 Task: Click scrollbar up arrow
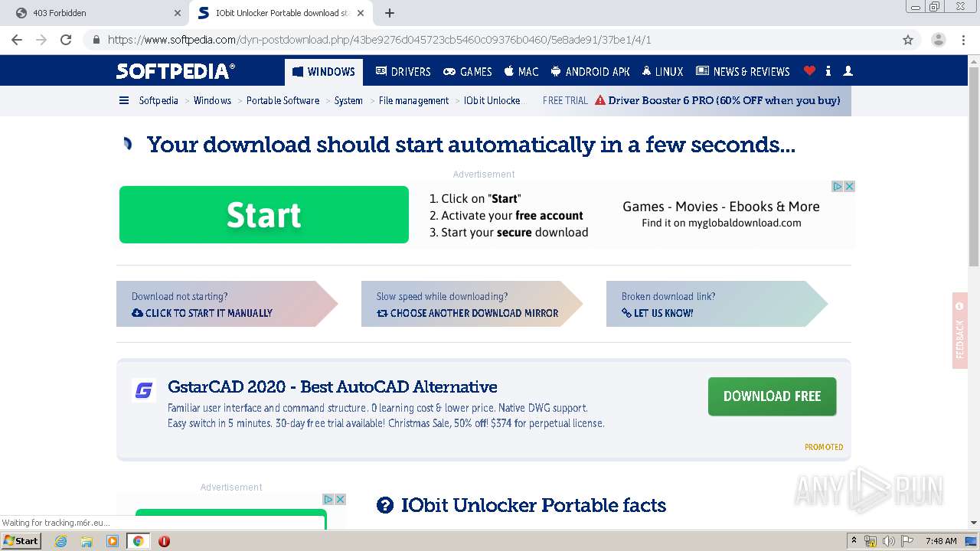pos(973,60)
